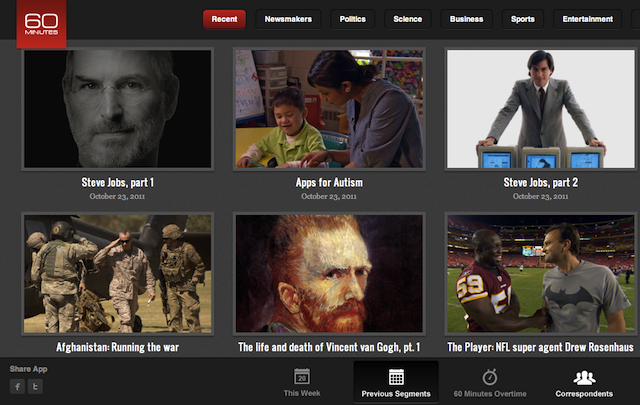Click date under Steve Jobs, part 2

tap(540, 196)
